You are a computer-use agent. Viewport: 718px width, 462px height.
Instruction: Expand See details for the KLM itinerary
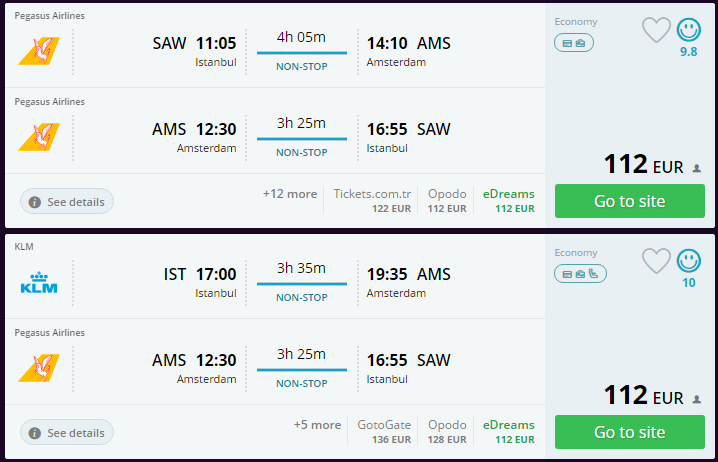coord(67,433)
